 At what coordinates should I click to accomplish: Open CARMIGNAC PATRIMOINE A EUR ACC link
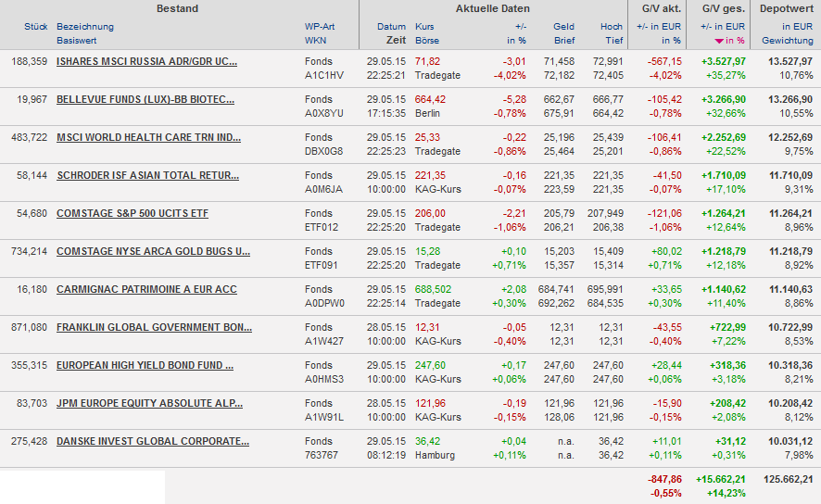pos(146,289)
